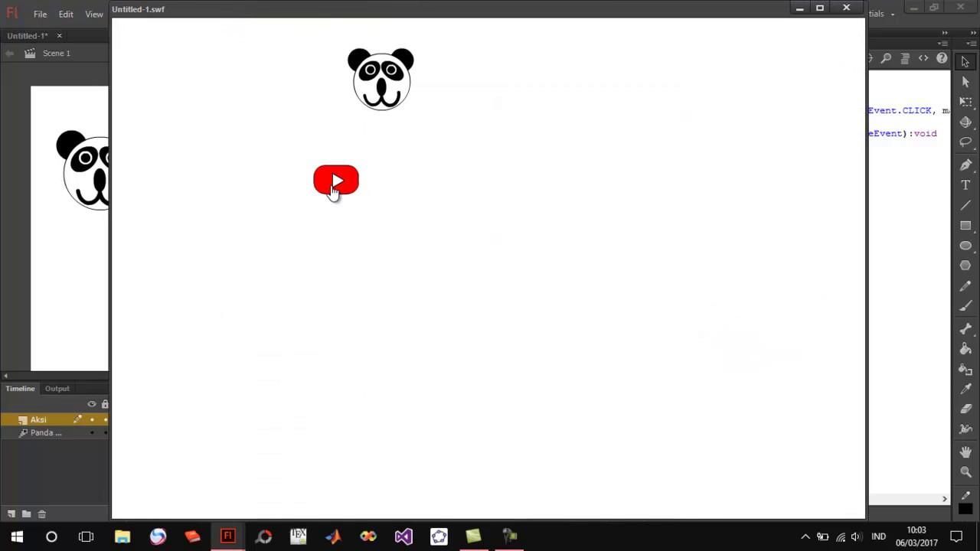This screenshot has height=551, width=980.
Task: Select the Pencil tool in the tools panel
Action: (965, 286)
